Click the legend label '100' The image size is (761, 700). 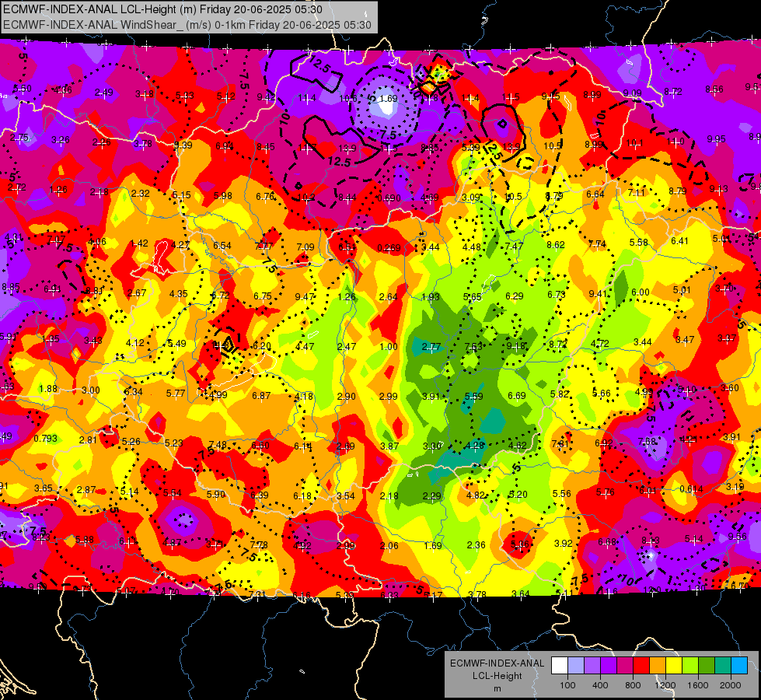point(567,685)
